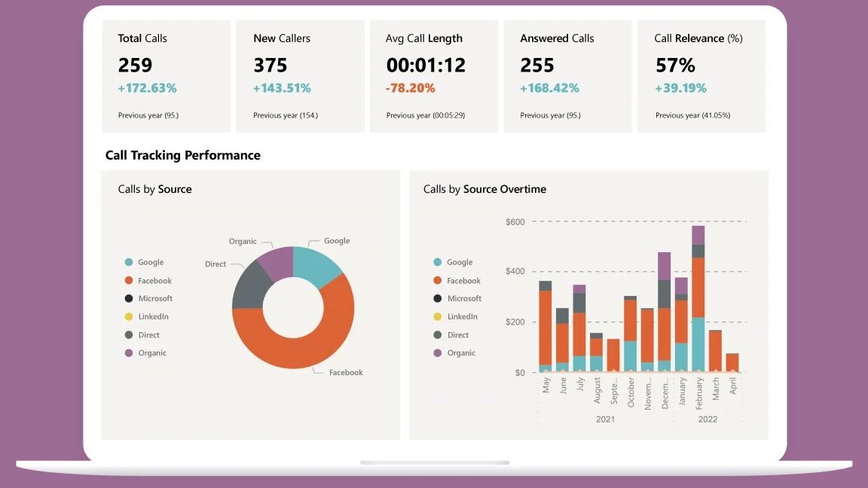Click the Call Tracking Performance heading
This screenshot has width=868, height=488.
pos(183,155)
